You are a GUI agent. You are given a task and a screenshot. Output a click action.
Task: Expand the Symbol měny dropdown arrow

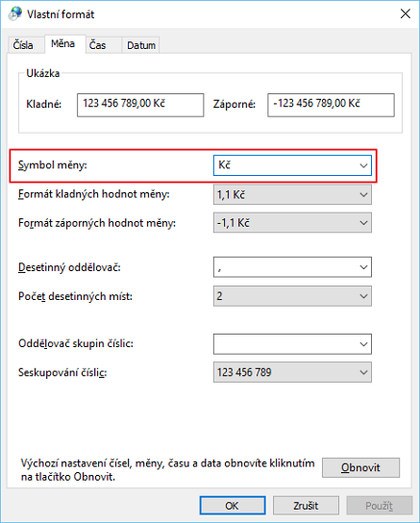point(363,165)
